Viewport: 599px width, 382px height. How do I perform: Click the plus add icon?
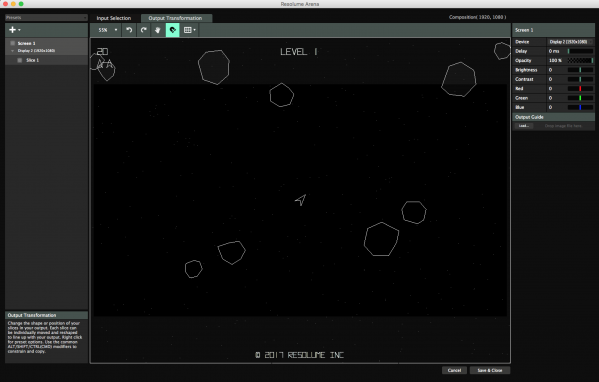[x=15, y=30]
